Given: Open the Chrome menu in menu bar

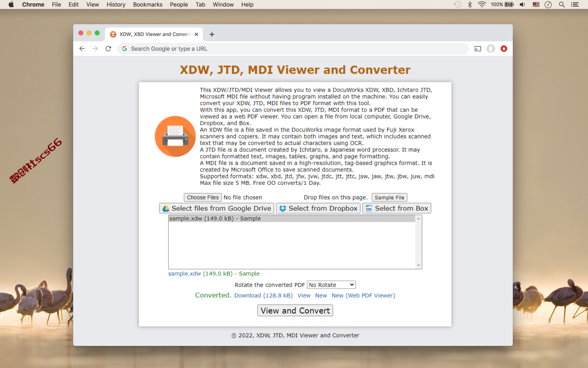Looking at the screenshot, I should point(33,5).
